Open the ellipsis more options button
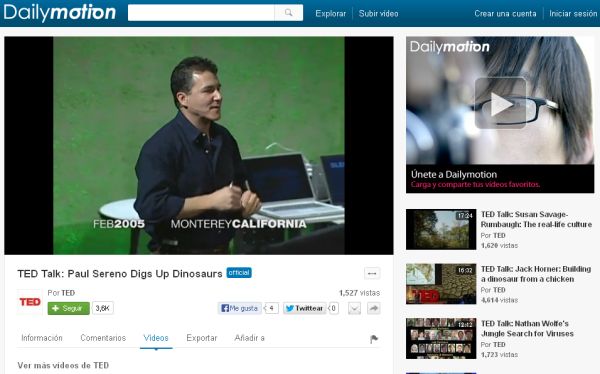This screenshot has width=600, height=374. 372,273
